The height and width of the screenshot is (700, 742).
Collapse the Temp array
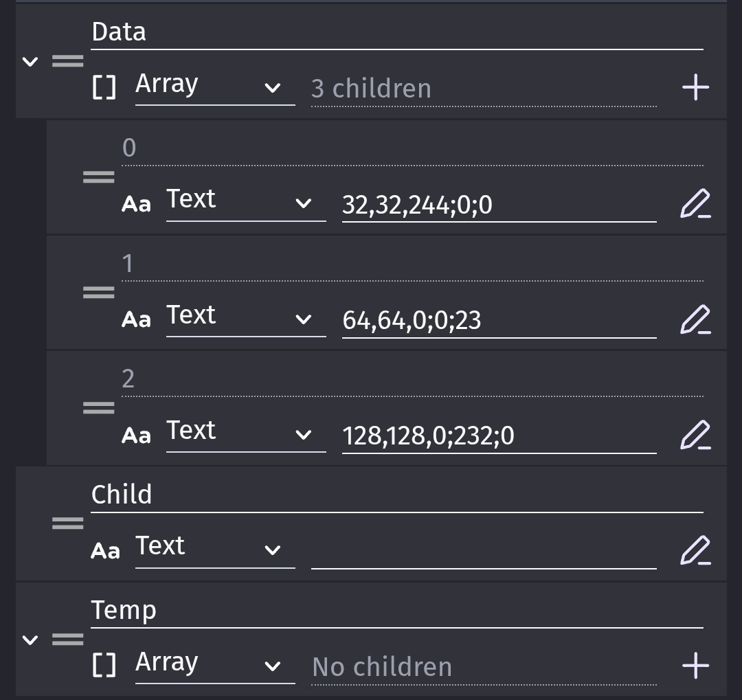tap(30, 640)
